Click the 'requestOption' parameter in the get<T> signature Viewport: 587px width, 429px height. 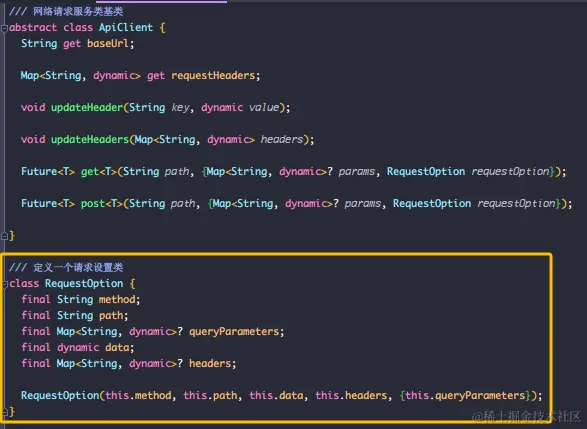510,172
